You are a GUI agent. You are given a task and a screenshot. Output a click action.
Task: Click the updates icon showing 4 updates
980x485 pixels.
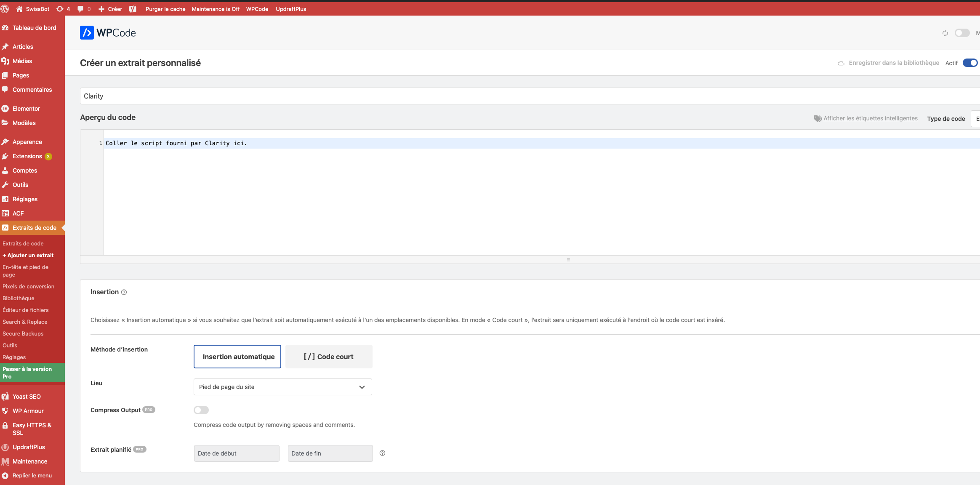62,8
